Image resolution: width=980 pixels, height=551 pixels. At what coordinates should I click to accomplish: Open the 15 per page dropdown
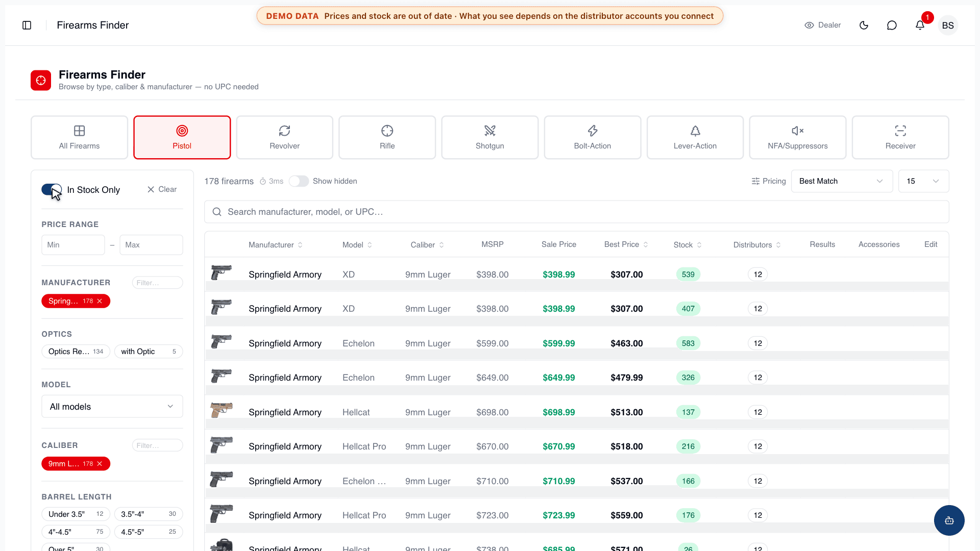click(923, 181)
